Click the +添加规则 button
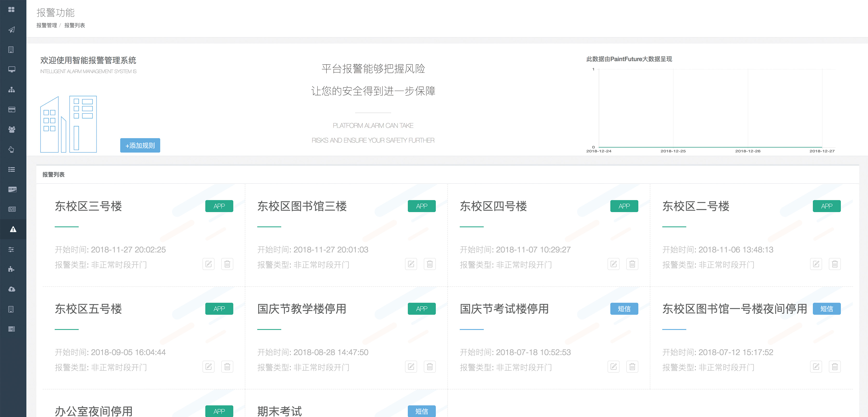The image size is (868, 417). pos(140,146)
